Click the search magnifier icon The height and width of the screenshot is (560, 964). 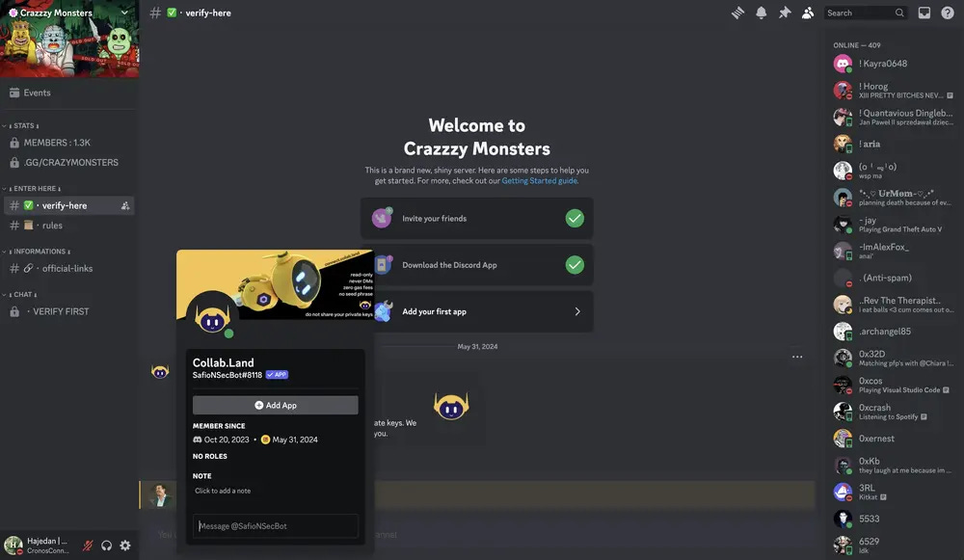[899, 13]
